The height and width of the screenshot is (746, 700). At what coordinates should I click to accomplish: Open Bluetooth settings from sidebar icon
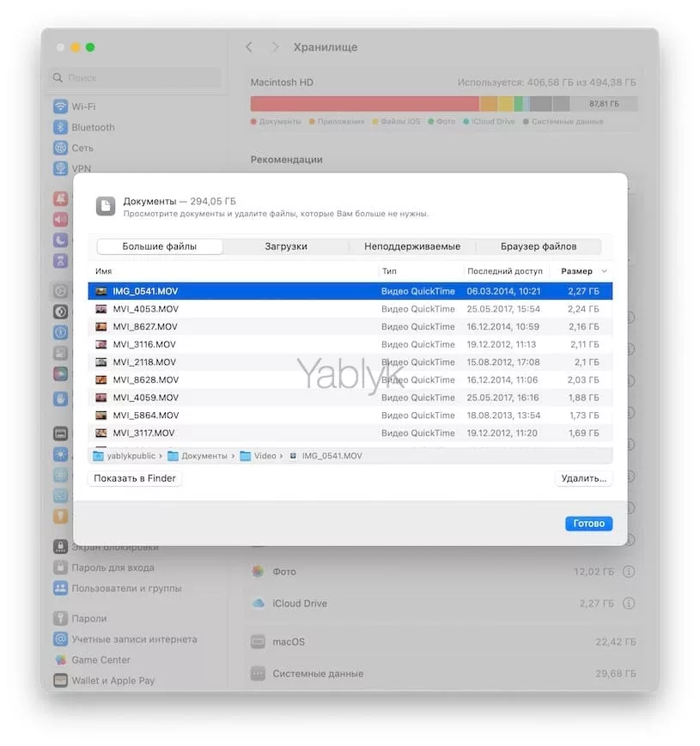[x=61, y=127]
